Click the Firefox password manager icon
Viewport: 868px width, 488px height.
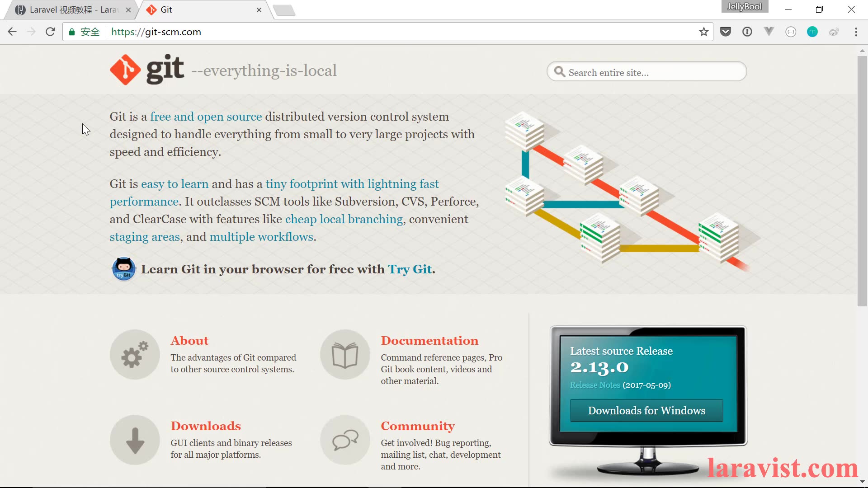748,32
